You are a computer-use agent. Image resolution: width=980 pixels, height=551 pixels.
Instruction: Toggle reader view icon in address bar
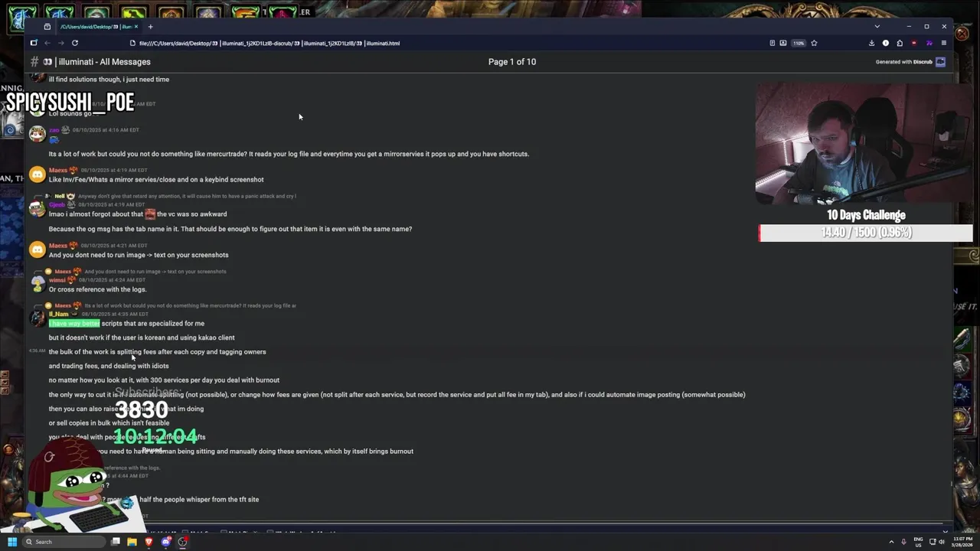click(772, 43)
